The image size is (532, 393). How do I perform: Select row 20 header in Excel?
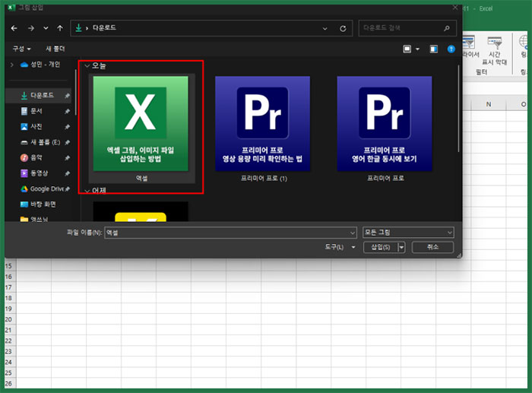coord(8,319)
